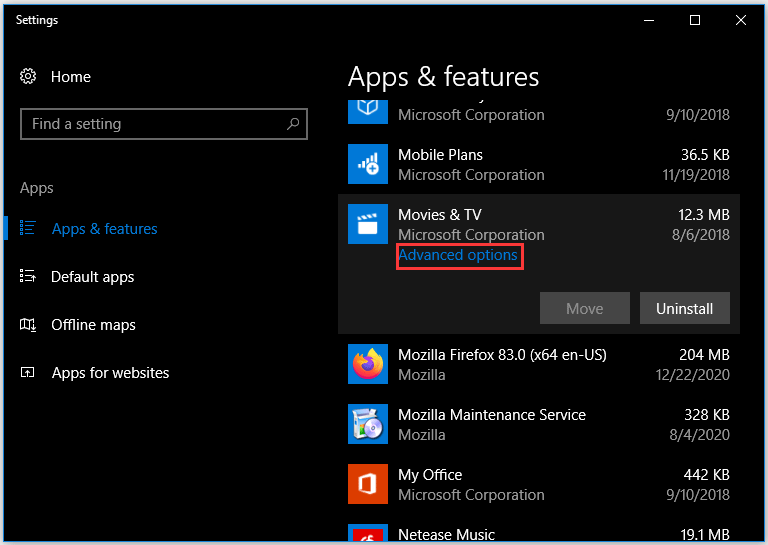This screenshot has height=545, width=768.
Task: Click the Offline maps icon
Action: [27, 324]
